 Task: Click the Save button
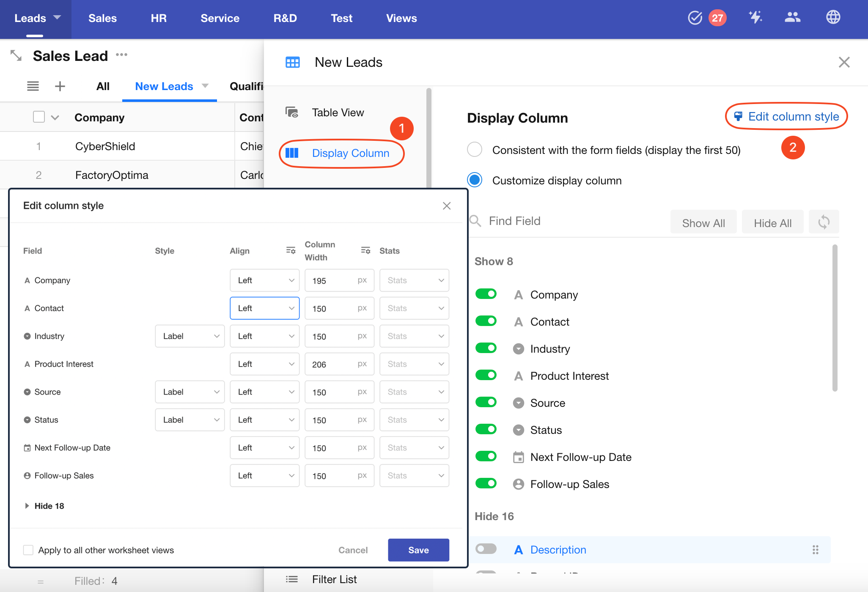click(418, 550)
